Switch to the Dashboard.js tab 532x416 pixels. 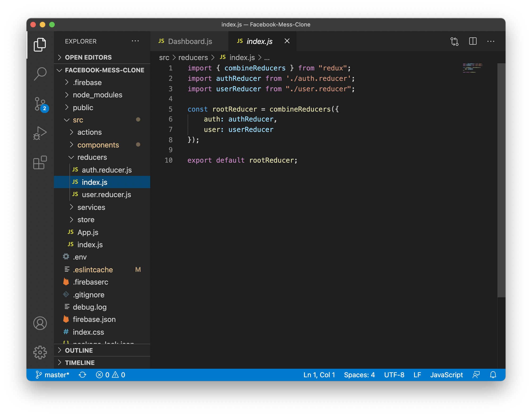point(189,41)
